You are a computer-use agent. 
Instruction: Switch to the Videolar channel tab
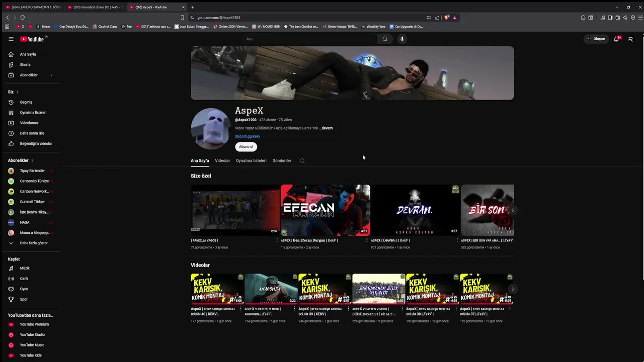[222, 161]
